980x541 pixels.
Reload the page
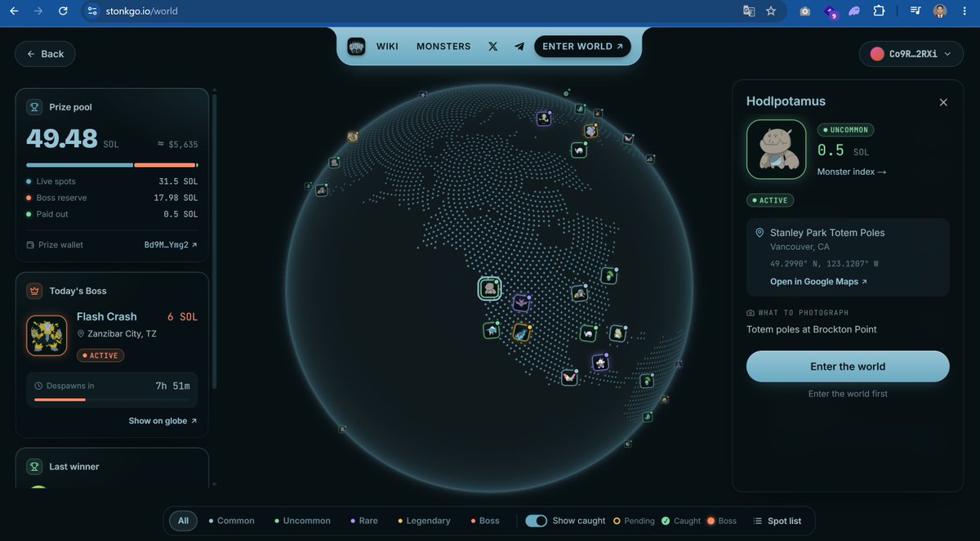pyautogui.click(x=63, y=11)
